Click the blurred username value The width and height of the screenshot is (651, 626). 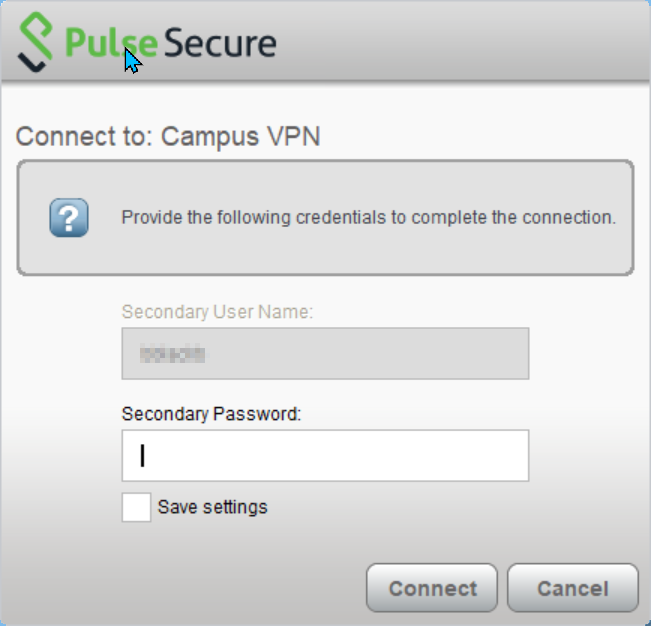click(x=173, y=353)
